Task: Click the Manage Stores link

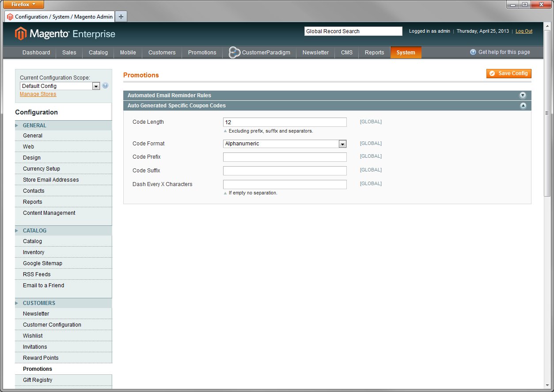Action: point(38,94)
